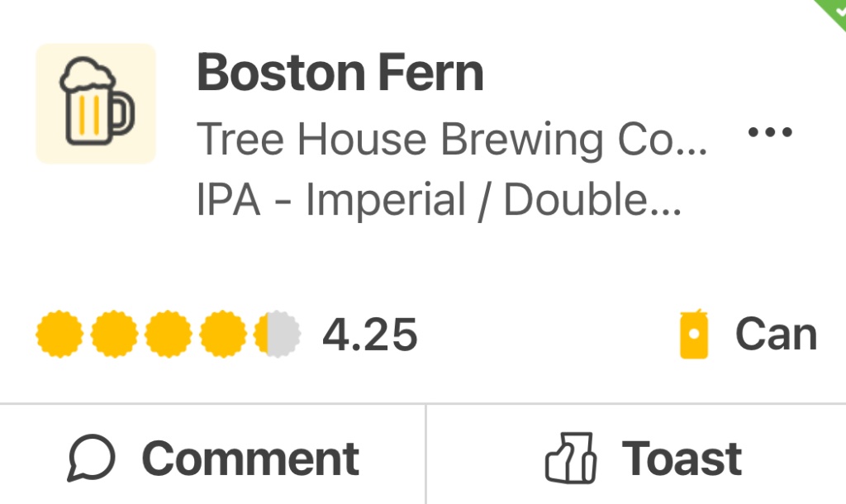
Task: Open the Boston Fern beer title
Action: (340, 73)
